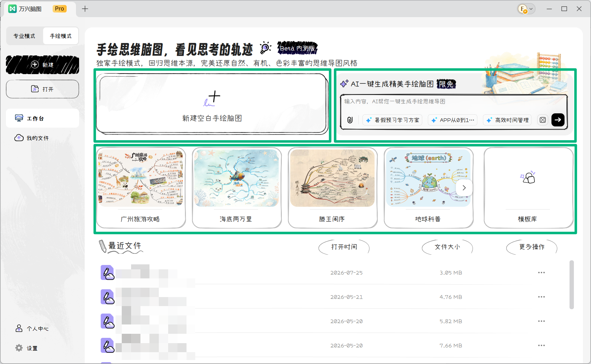591x364 pixels.
Task: Open the 广州旅游攻略 template
Action: click(141, 188)
